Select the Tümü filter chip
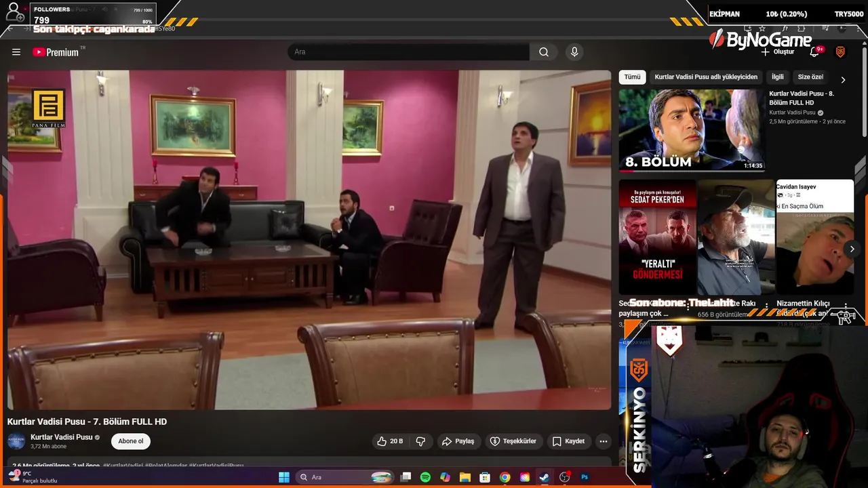Viewport: 868px width, 488px height. [x=632, y=77]
